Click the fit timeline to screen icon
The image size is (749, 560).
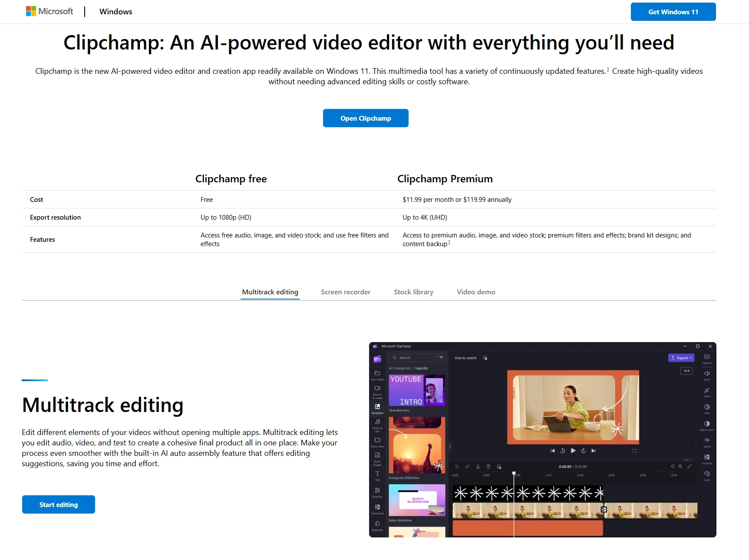(x=690, y=466)
